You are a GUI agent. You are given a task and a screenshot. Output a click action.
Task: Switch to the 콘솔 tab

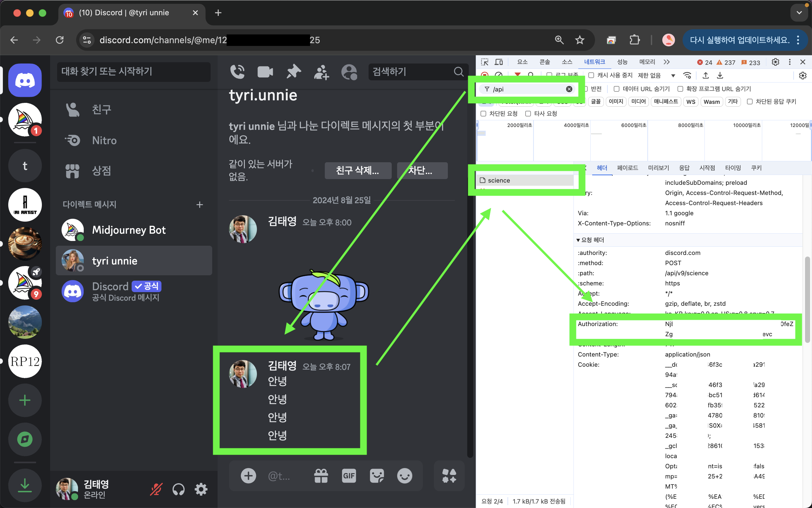pos(545,62)
